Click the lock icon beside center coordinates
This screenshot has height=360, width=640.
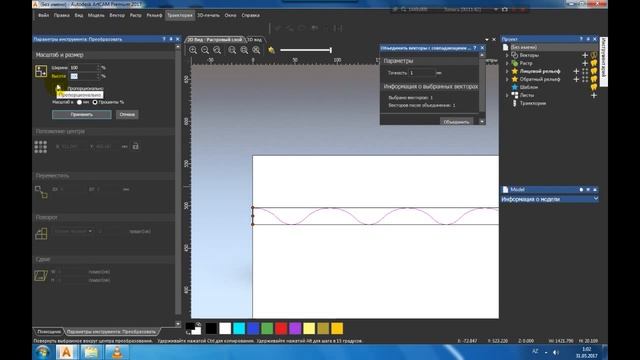tap(136, 146)
